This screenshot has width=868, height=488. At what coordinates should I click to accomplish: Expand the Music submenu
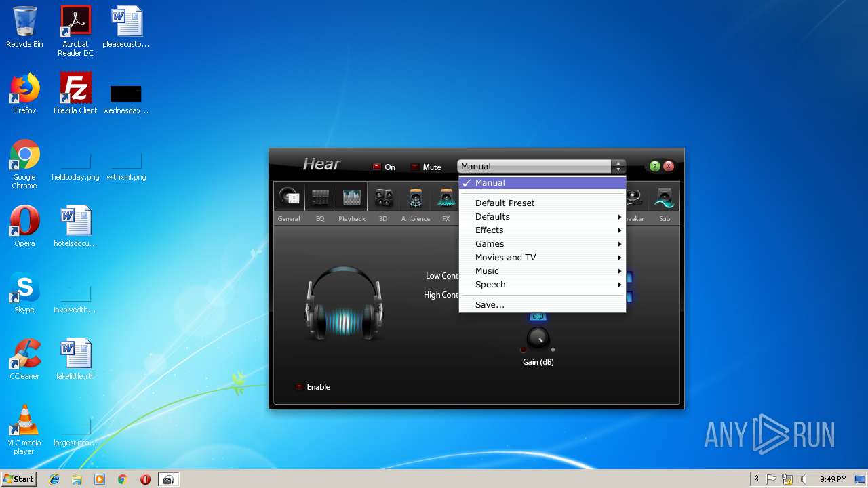tap(542, 271)
